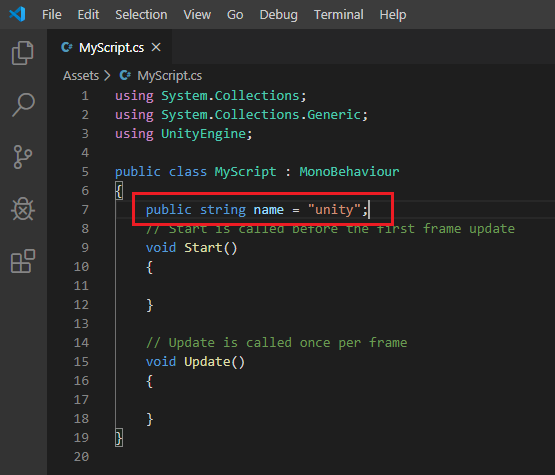Click the opening brace on line 16
The width and height of the screenshot is (555, 475).
[x=149, y=382]
